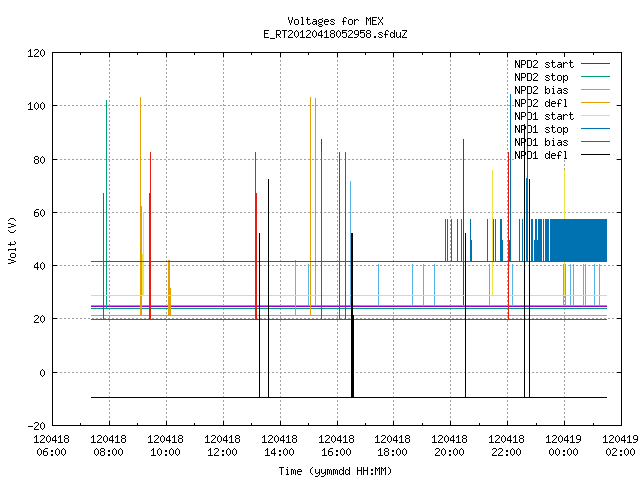Click the "NPD1 start" legend label
Viewport: 640px width, 480px height.
[544, 116]
